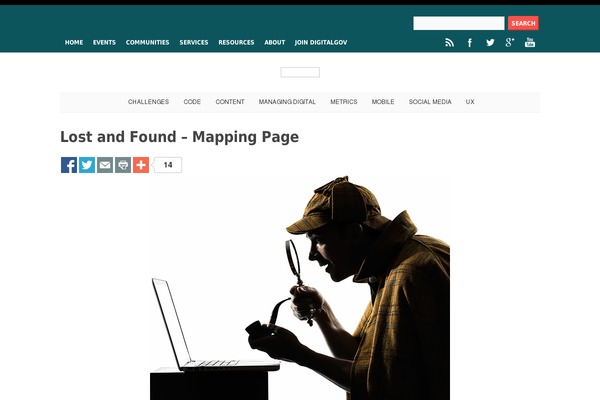Open the Twitter icon in header
Screen dimensions: 600x400
(x=490, y=42)
